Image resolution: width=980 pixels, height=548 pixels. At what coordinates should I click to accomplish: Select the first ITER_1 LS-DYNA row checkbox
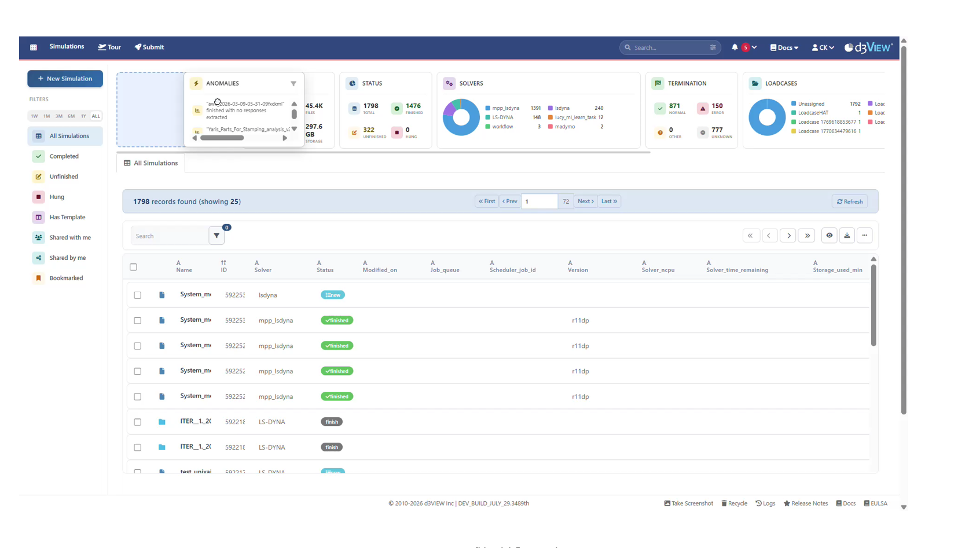tap(138, 422)
